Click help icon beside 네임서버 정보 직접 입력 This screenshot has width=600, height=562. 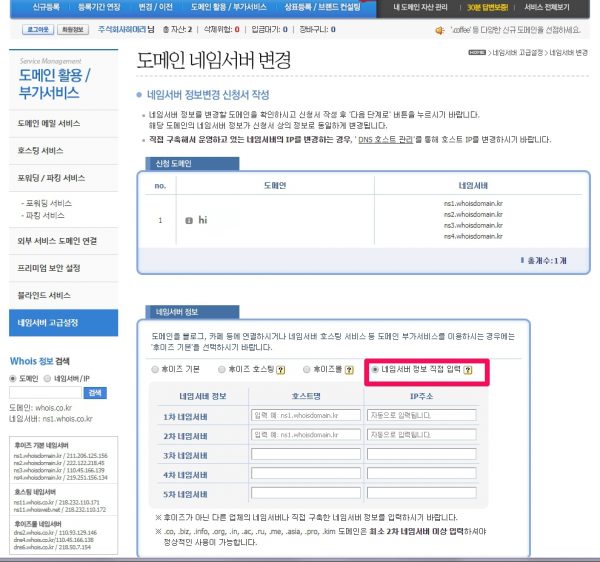(468, 370)
